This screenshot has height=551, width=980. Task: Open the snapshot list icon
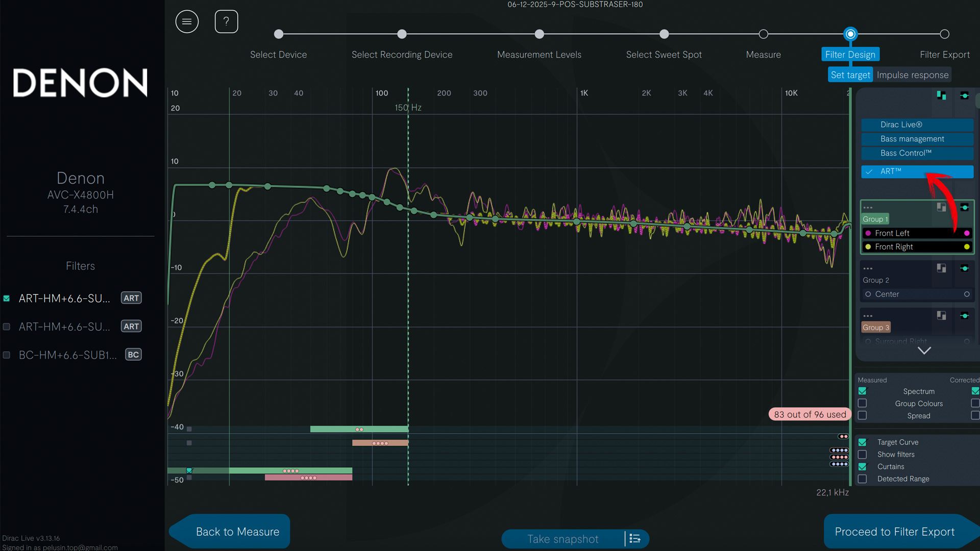coord(635,539)
